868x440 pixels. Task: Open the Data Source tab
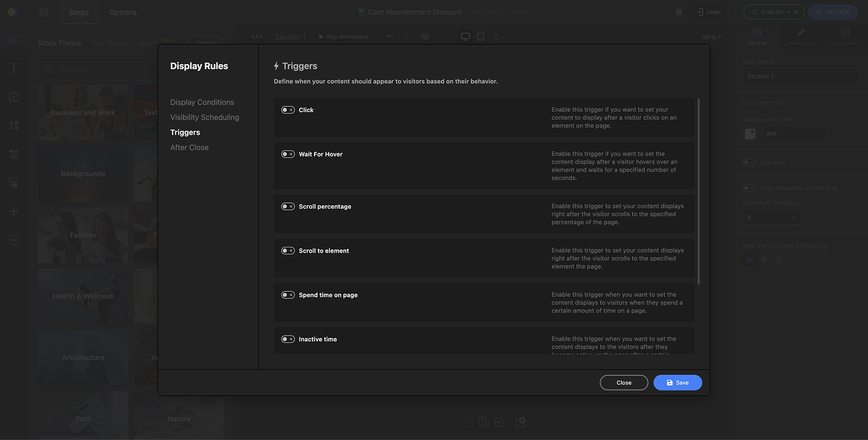(x=846, y=37)
